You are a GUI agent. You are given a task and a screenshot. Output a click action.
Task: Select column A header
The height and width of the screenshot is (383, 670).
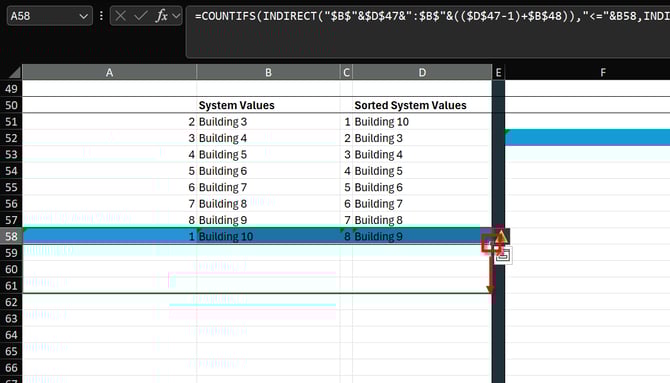tap(109, 72)
